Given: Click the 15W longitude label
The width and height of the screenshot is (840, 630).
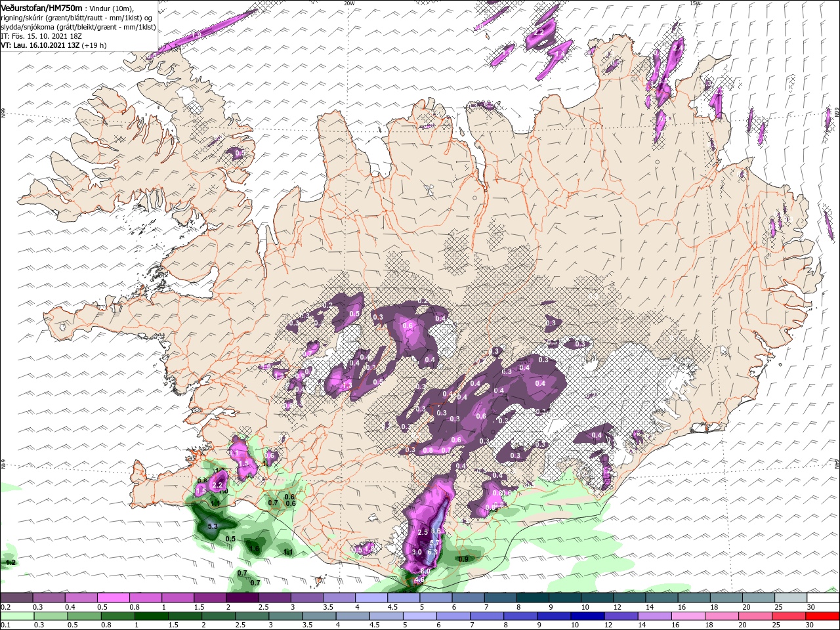Looking at the screenshot, I should click(695, 3).
